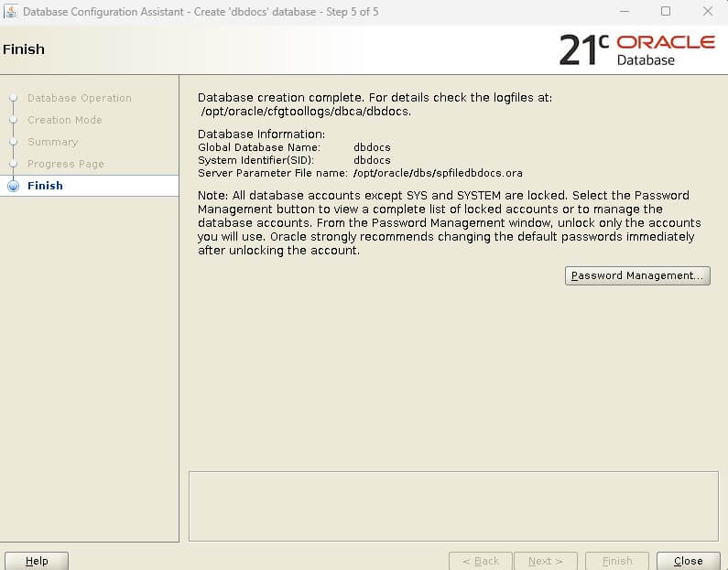Click the 'Global Database Name:' label

tap(259, 147)
